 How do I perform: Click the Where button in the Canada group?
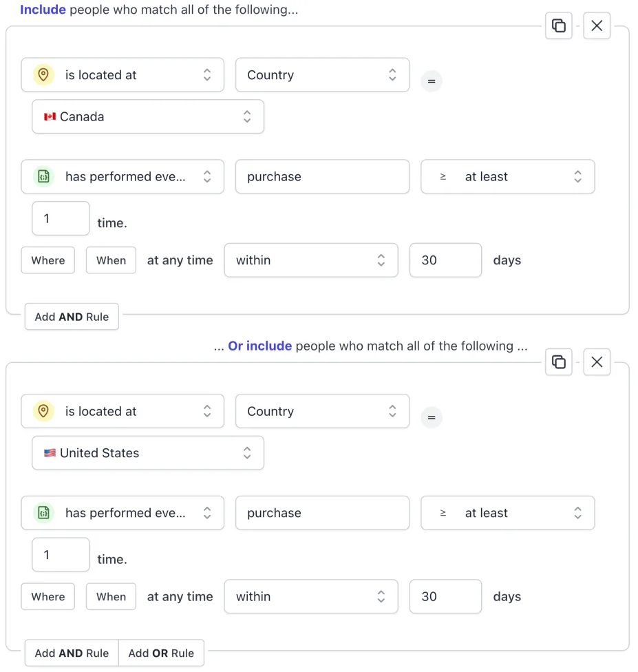pyautogui.click(x=48, y=260)
